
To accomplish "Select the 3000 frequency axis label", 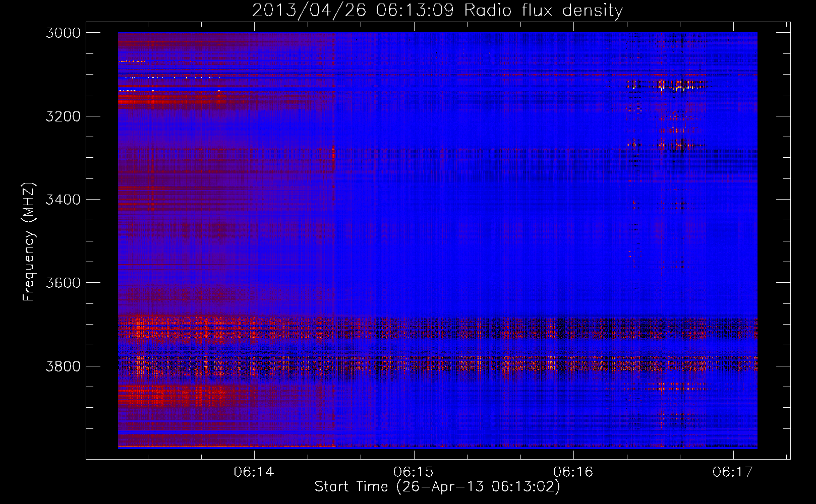I will (x=63, y=33).
